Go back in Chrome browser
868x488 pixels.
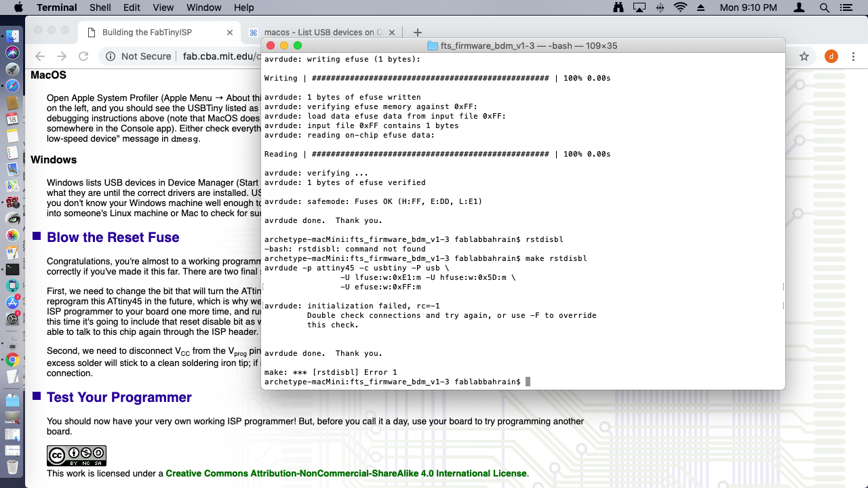click(39, 56)
